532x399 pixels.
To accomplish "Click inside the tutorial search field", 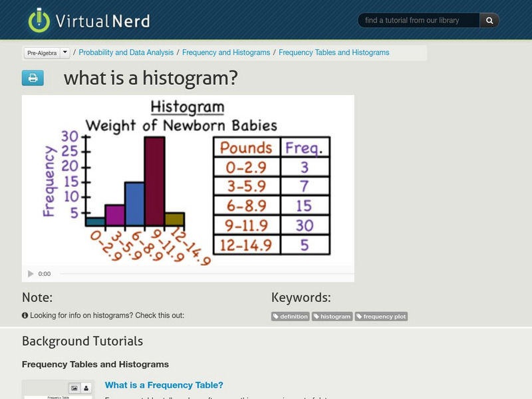I will 419,20.
